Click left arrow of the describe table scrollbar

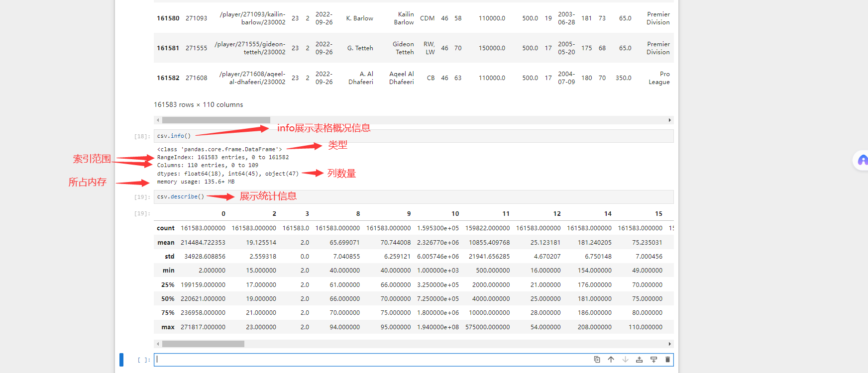coord(158,344)
